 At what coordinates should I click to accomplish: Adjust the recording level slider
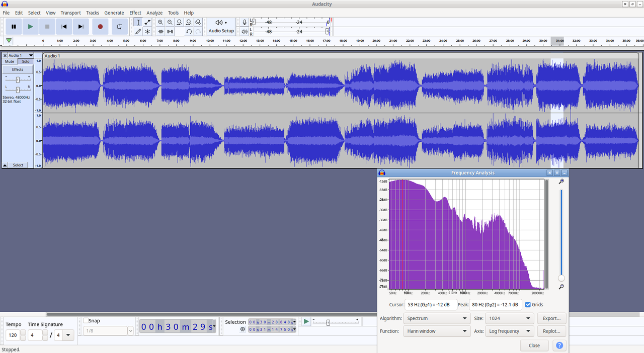[x=253, y=22]
